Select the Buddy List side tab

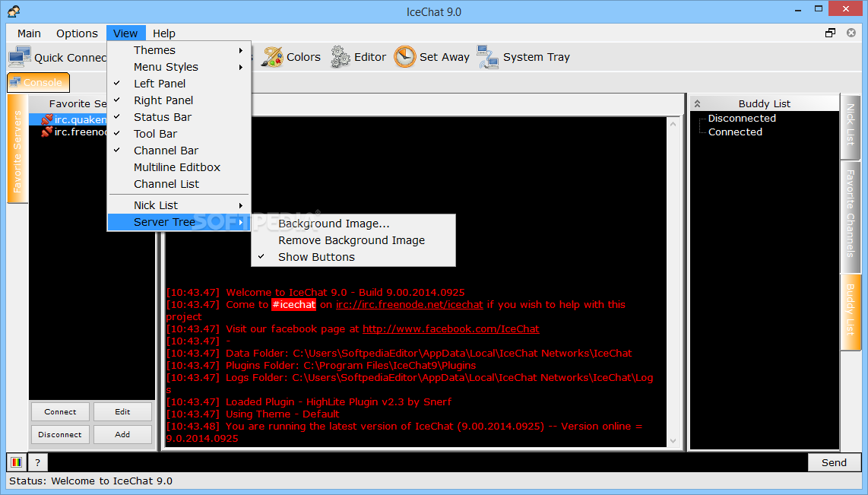coord(851,311)
